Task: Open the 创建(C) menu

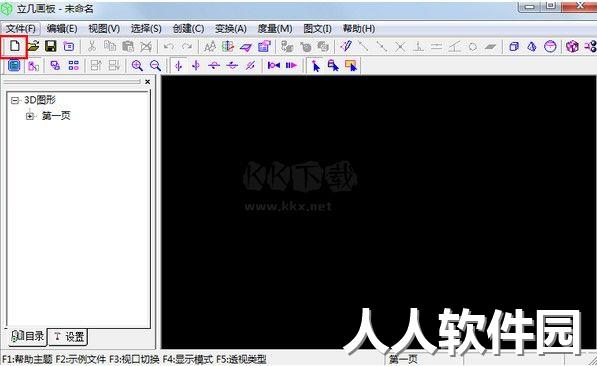Action: 188,29
